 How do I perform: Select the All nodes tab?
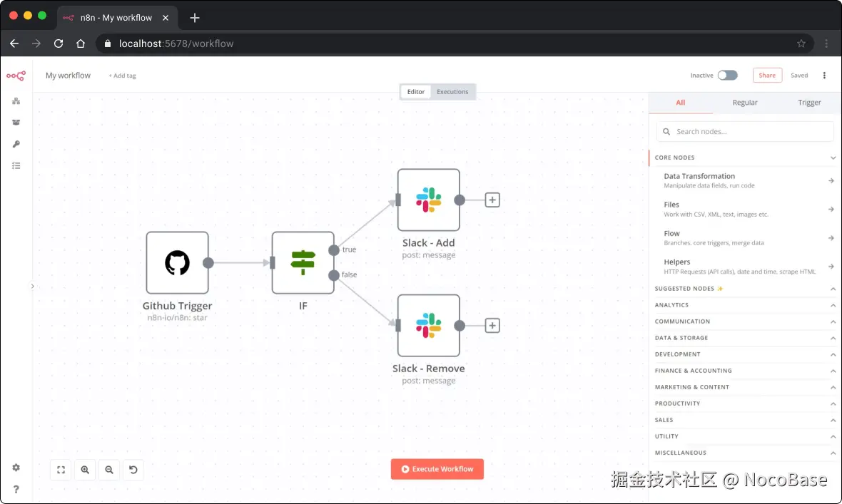pyautogui.click(x=680, y=103)
